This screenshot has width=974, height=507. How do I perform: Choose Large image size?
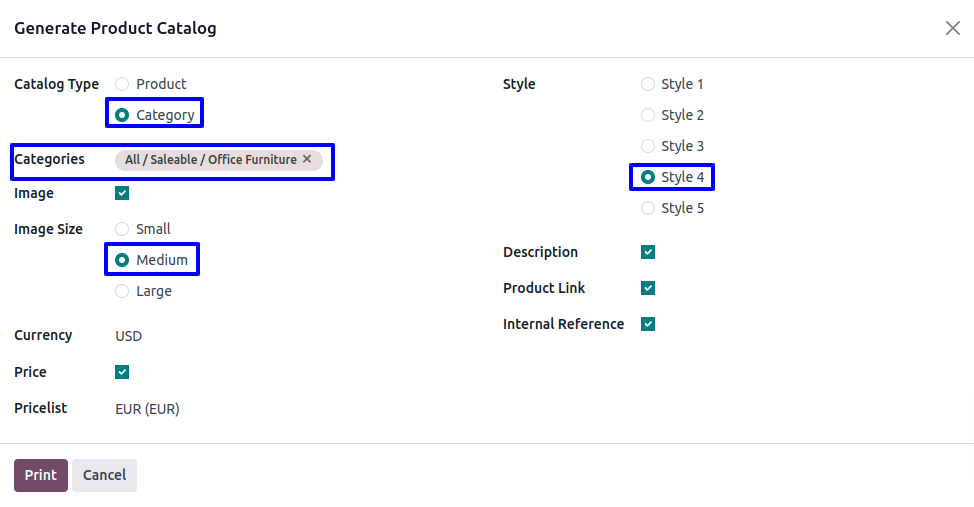pyautogui.click(x=123, y=291)
